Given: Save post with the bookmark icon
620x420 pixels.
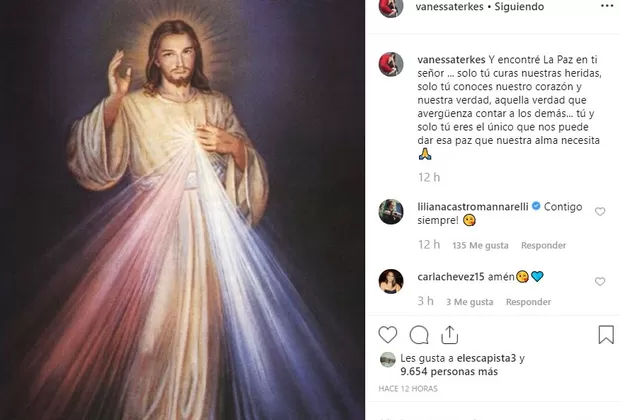Looking at the screenshot, I should tap(606, 335).
